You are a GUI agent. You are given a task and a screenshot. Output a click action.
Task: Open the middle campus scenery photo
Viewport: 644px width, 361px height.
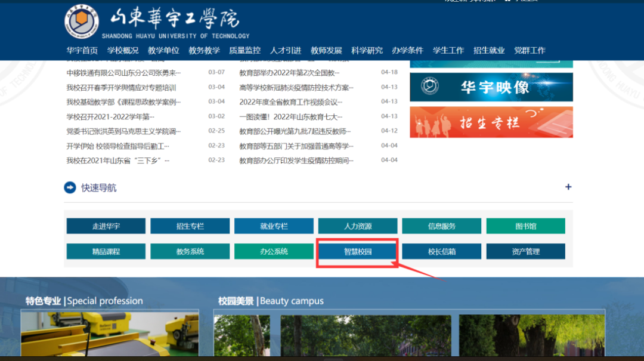(366, 335)
